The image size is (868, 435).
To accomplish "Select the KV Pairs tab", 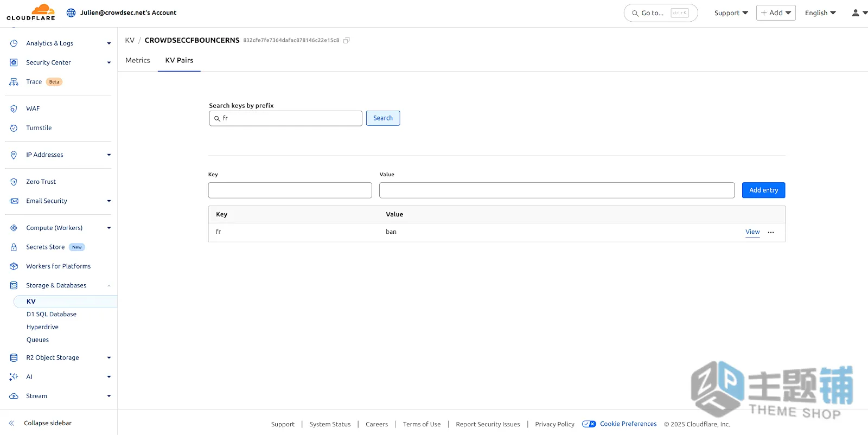I will [179, 60].
